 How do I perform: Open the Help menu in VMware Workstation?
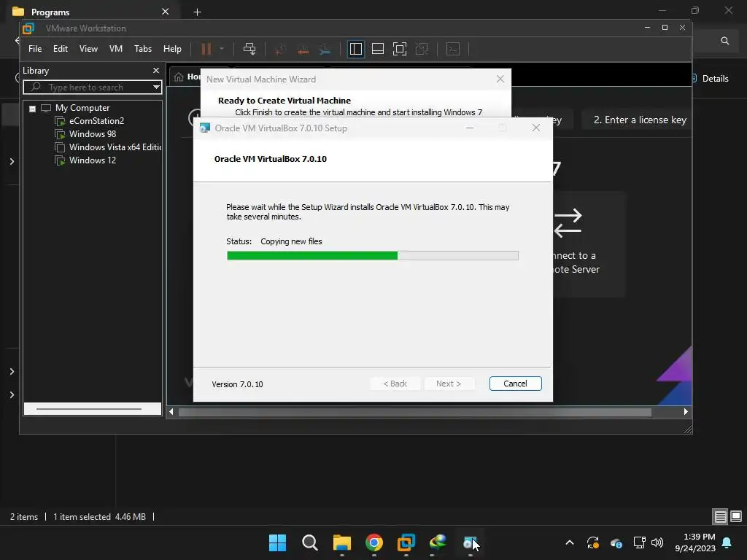click(x=172, y=49)
